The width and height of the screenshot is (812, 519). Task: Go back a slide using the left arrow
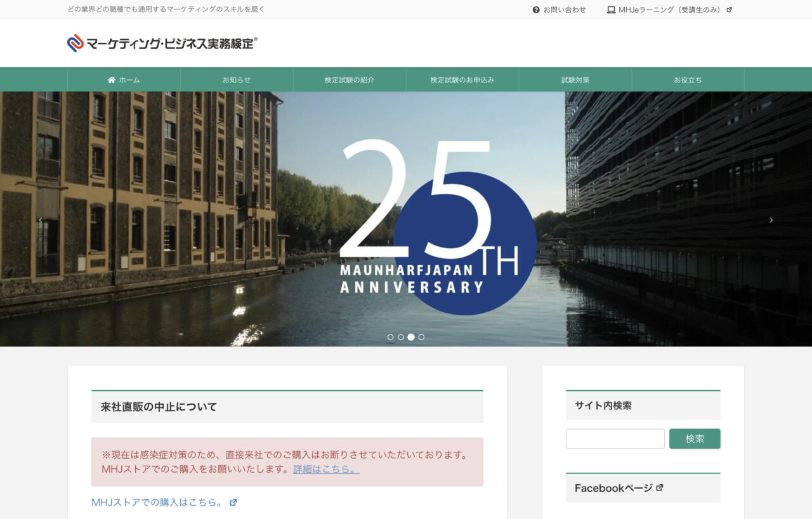tap(41, 220)
